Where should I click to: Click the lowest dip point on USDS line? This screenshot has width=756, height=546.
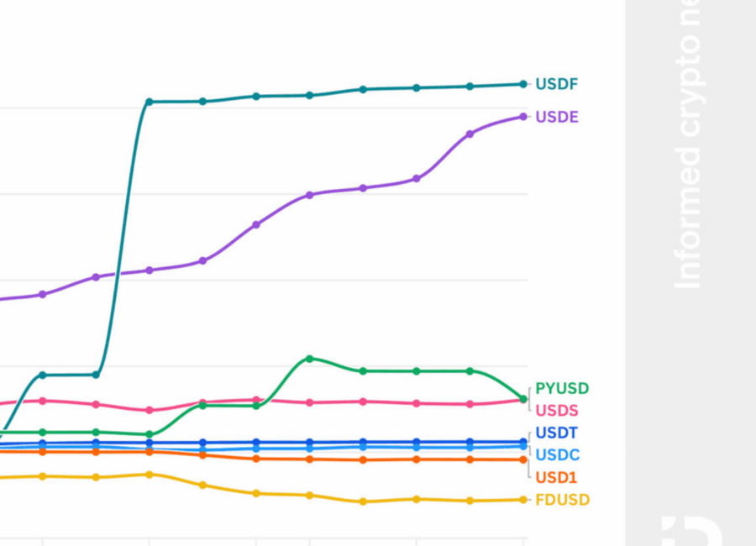pos(149,410)
